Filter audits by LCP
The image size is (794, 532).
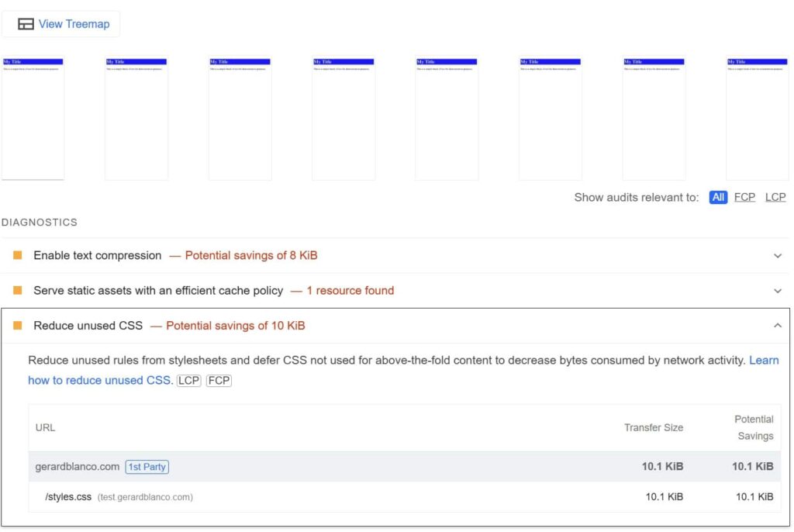click(x=775, y=197)
